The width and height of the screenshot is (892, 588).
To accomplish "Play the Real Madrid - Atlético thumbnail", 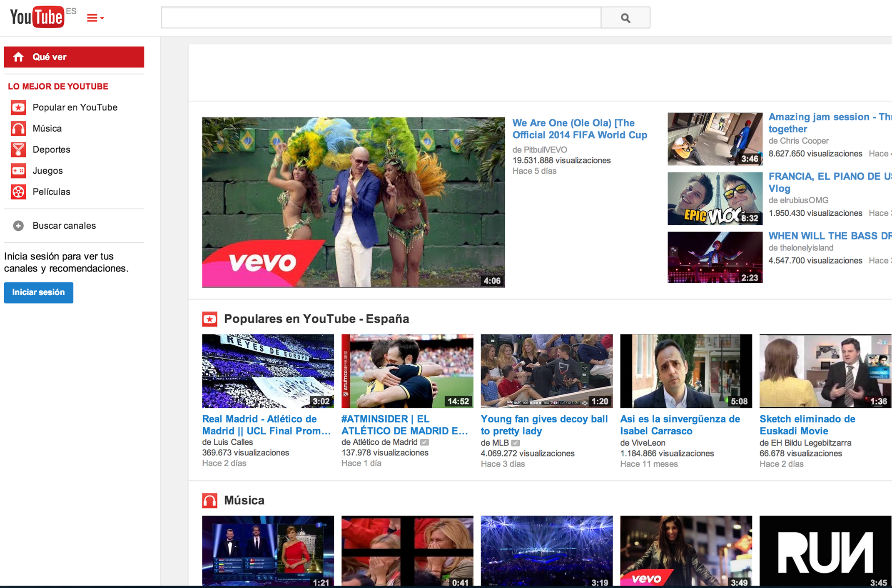I will pyautogui.click(x=268, y=371).
